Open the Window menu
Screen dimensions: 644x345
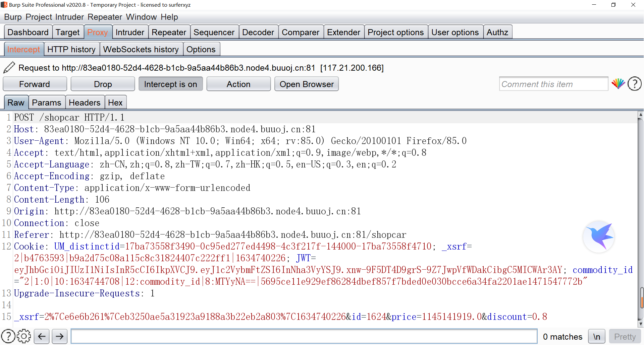[141, 17]
